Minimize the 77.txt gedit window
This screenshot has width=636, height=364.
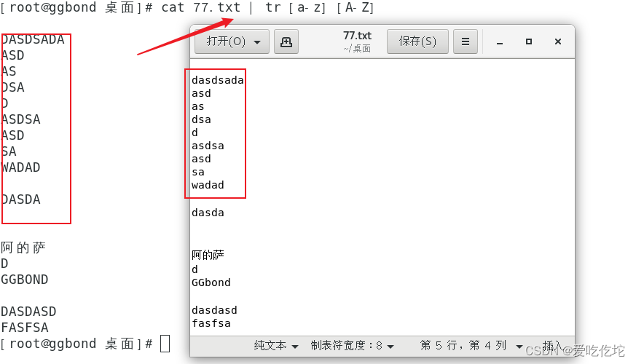500,42
